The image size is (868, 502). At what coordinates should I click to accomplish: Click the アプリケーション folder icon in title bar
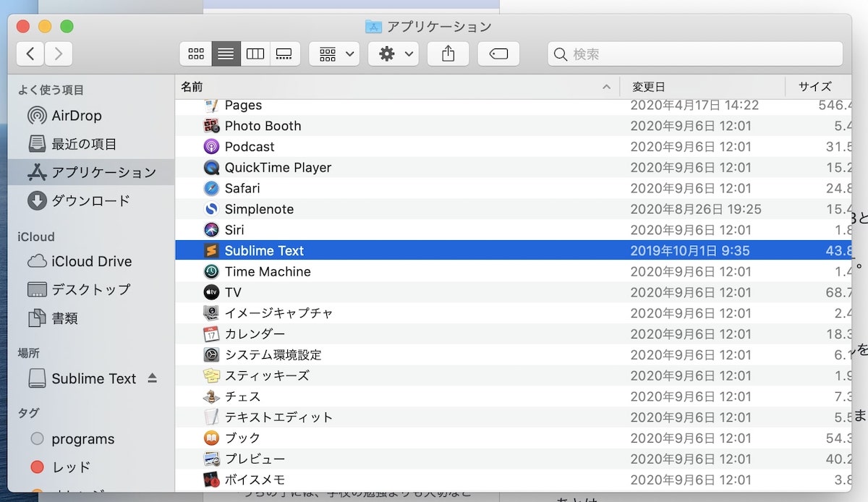click(x=373, y=27)
